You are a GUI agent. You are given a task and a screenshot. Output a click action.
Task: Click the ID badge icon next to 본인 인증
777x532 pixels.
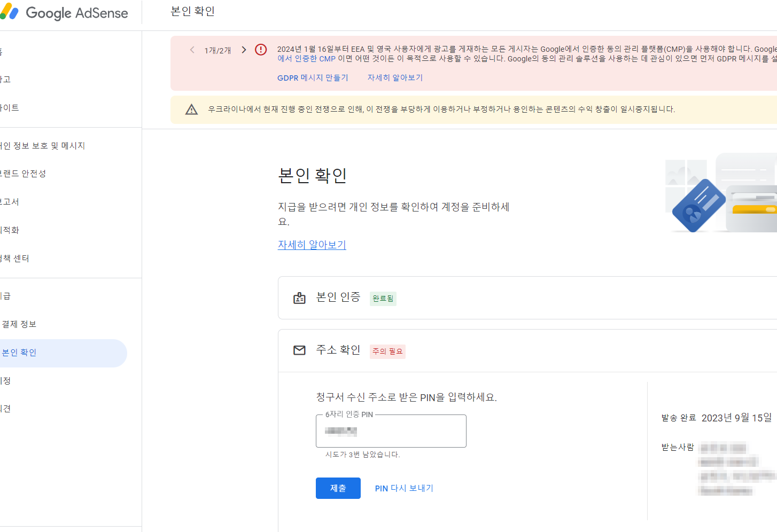pos(299,298)
